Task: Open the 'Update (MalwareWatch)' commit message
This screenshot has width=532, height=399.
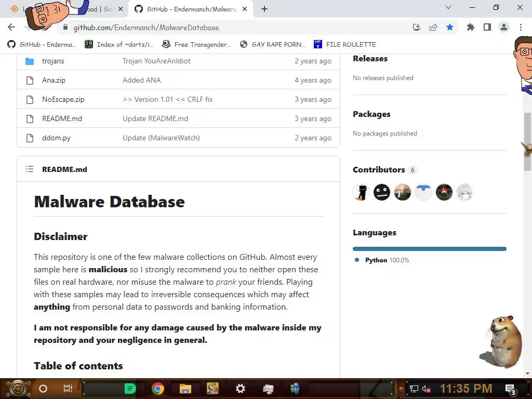Action: (x=161, y=138)
